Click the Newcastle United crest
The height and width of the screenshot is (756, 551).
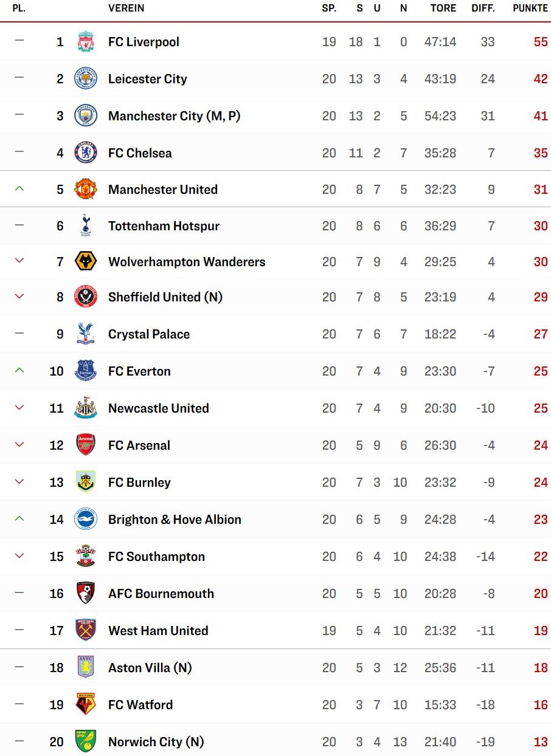point(86,408)
